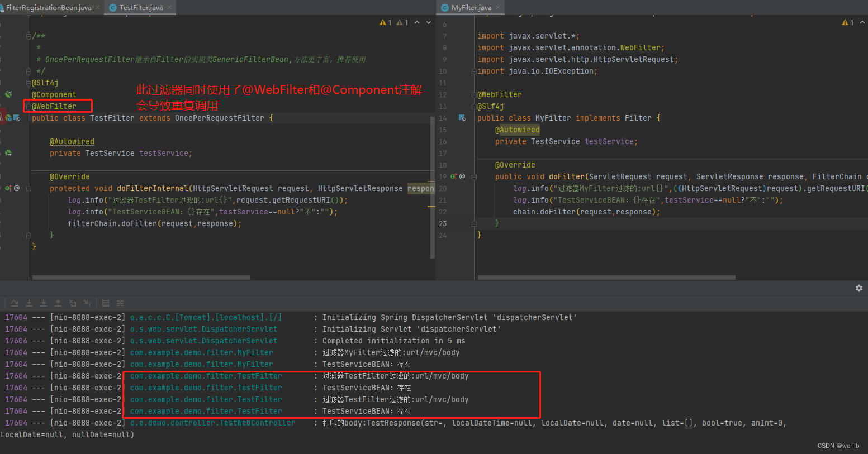The width and height of the screenshot is (868, 454).
Task: Click chain.doFilter(request,response) statement
Action: click(587, 212)
